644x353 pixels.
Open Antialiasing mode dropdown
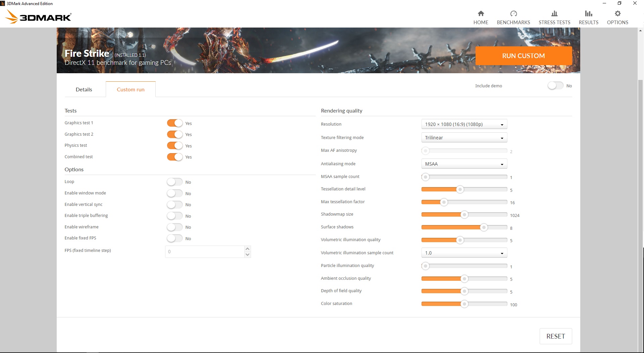tap(464, 164)
